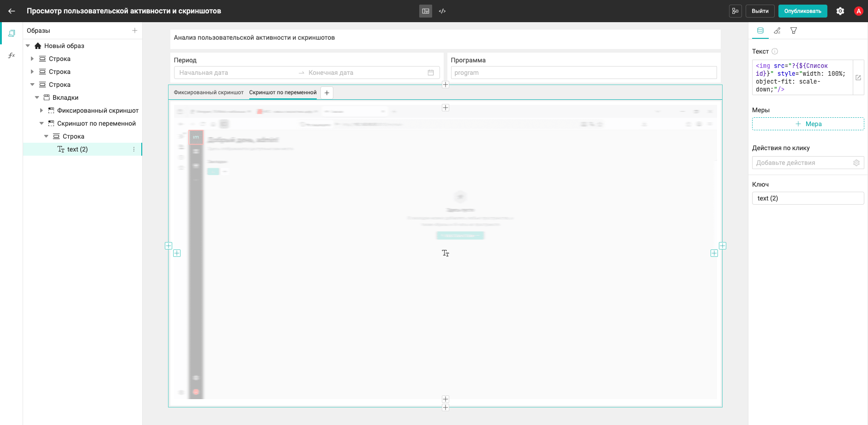The image size is (868, 425).
Task: Select Вкладки tree item
Action: (x=66, y=97)
